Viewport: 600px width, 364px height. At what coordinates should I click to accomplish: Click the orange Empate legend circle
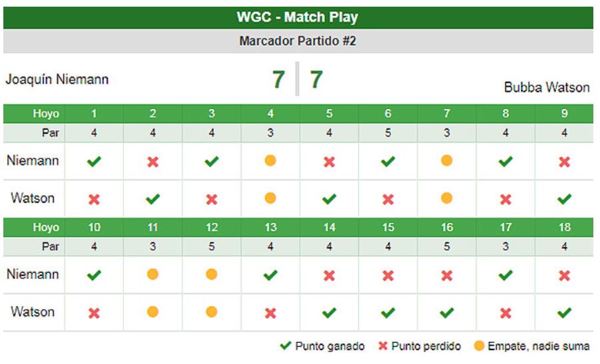point(478,346)
